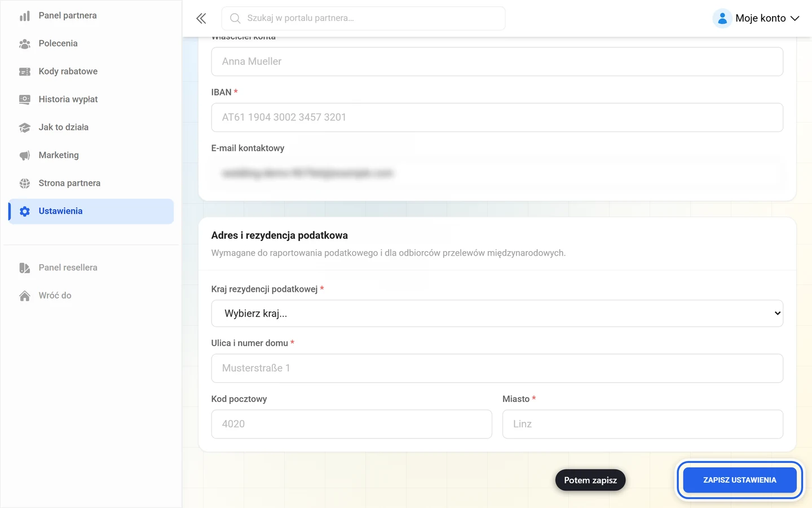Image resolution: width=812 pixels, height=508 pixels.
Task: Open Panel resellera link
Action: (91, 268)
